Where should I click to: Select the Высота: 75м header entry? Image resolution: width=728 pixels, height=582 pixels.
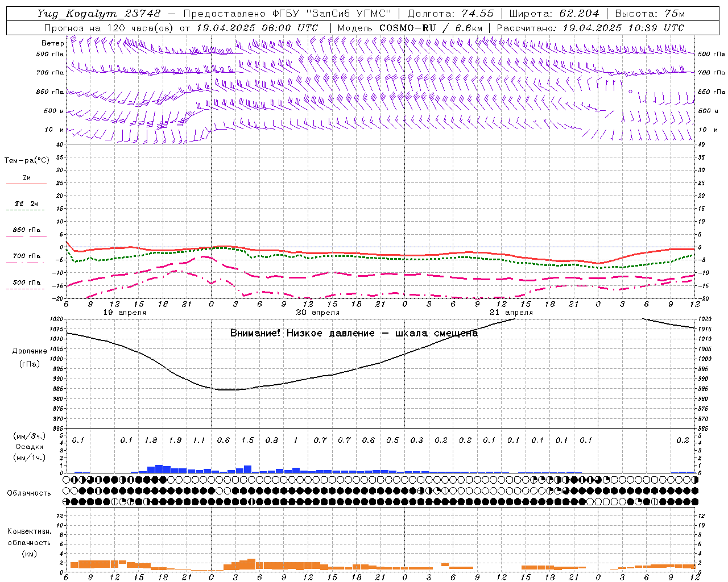649,14
